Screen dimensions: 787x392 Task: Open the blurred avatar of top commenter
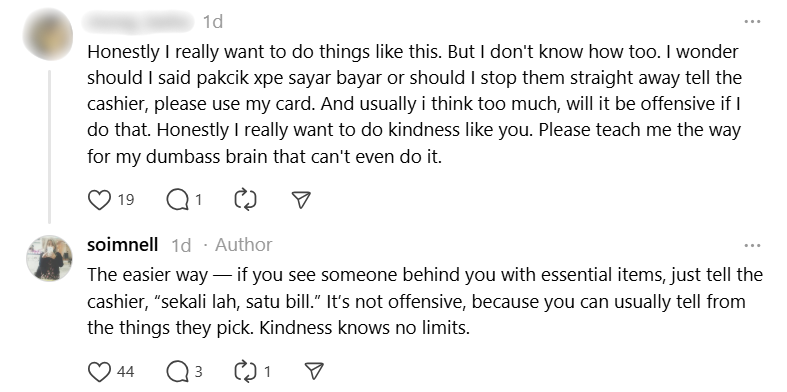pyautogui.click(x=48, y=34)
